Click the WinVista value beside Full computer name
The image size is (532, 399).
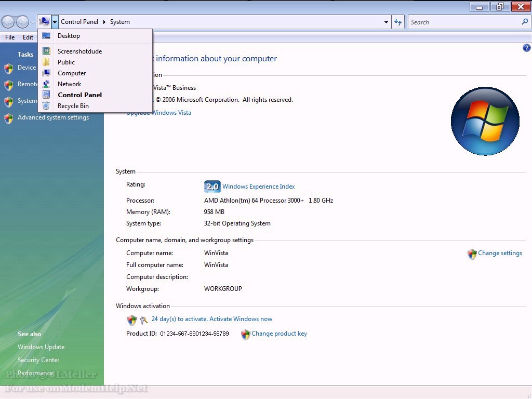(216, 264)
